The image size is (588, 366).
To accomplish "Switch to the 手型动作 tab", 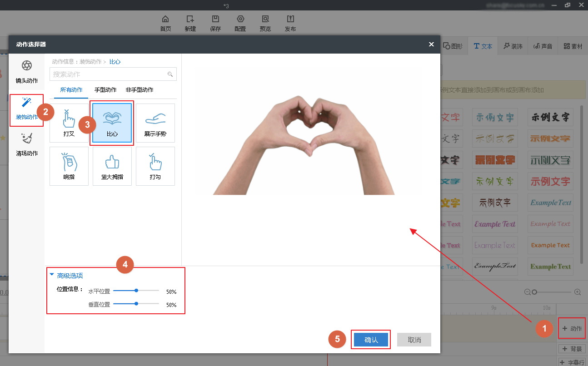I will 105,90.
